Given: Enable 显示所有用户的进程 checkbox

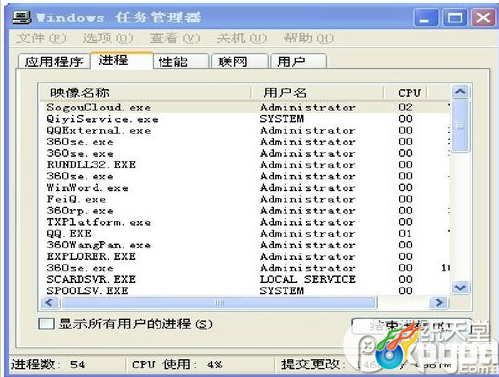Looking at the screenshot, I should (46, 324).
